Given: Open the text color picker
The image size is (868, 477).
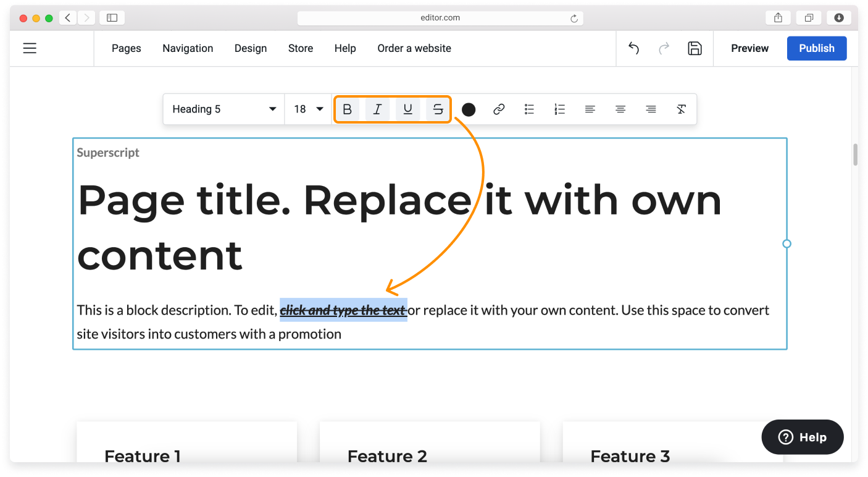Looking at the screenshot, I should (x=469, y=109).
